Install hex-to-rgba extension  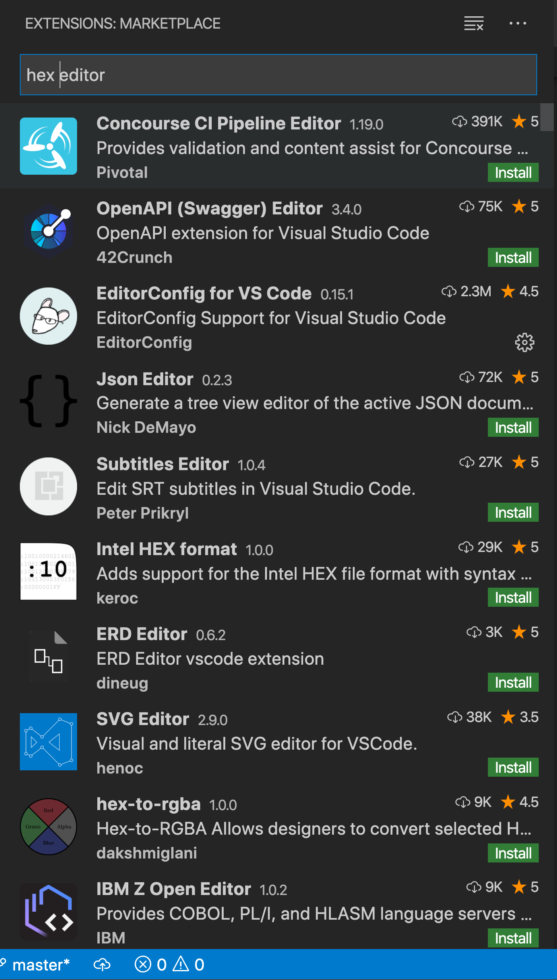tap(513, 853)
